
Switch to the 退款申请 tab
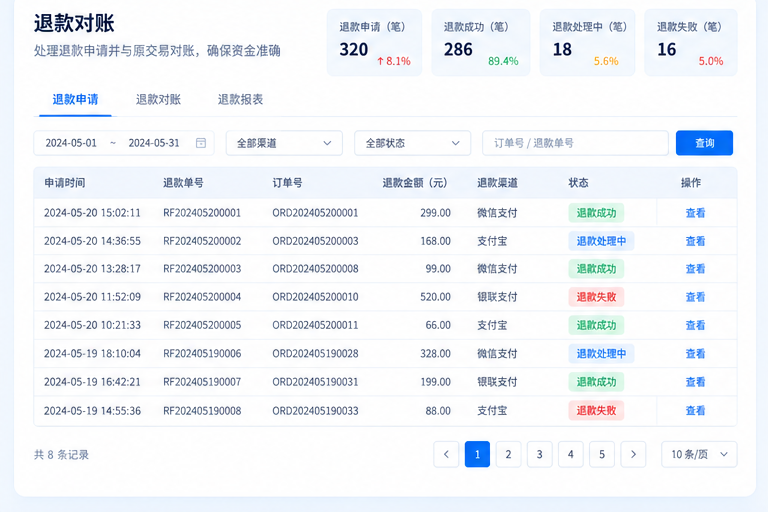pyautogui.click(x=75, y=99)
